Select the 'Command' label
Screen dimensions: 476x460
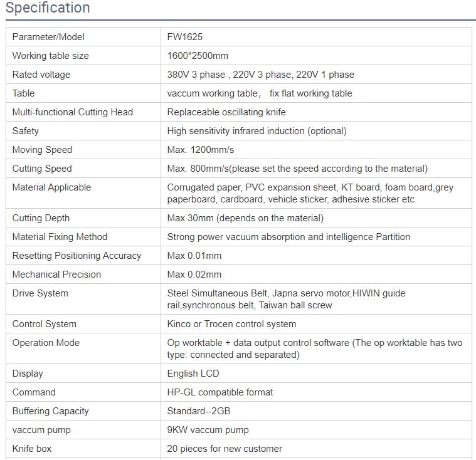coord(34,392)
